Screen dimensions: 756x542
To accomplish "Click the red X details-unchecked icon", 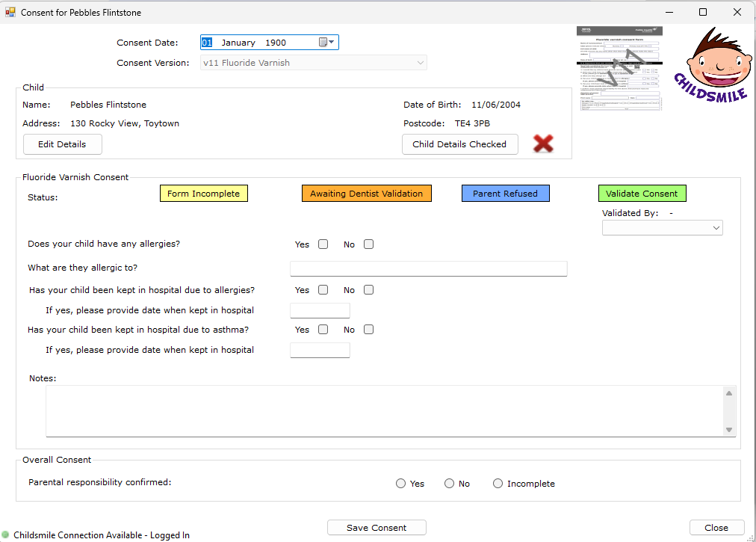I will pos(543,144).
